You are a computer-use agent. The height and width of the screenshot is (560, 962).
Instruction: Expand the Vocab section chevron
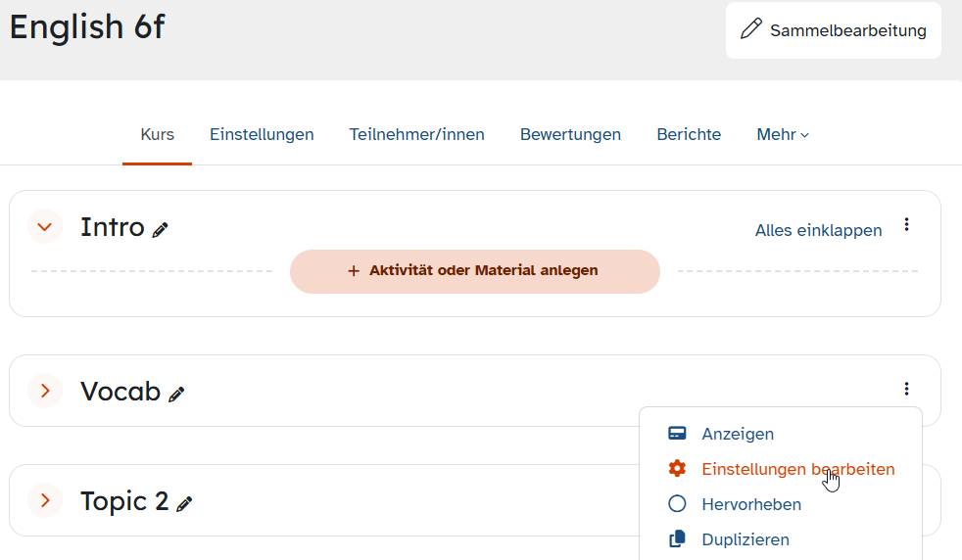(45, 391)
